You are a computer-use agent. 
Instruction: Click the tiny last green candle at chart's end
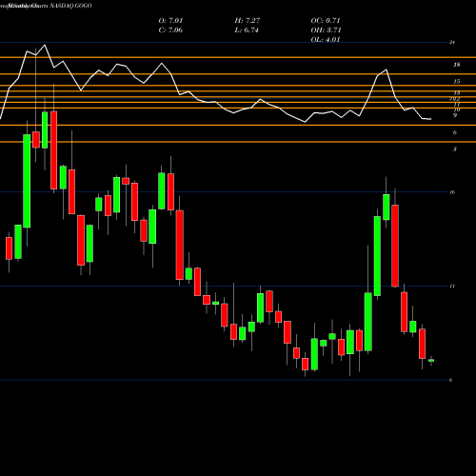431,360
